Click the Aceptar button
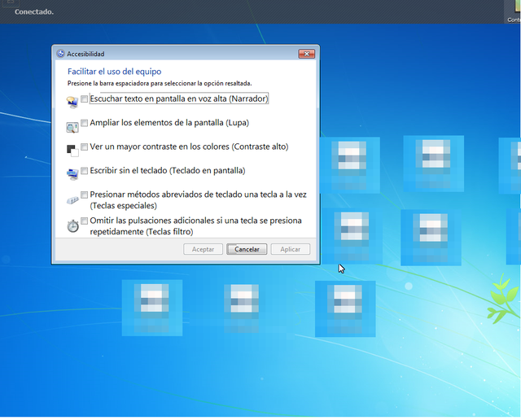The image size is (521, 420). click(203, 249)
